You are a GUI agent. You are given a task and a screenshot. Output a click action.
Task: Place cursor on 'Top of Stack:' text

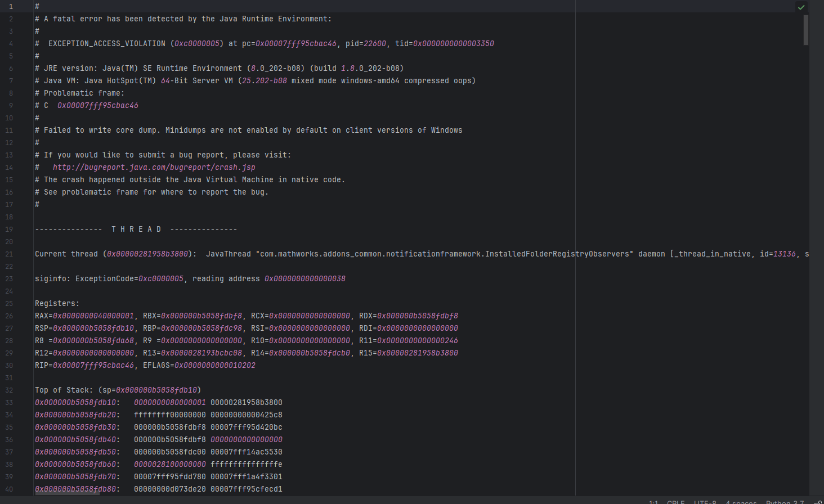point(63,390)
